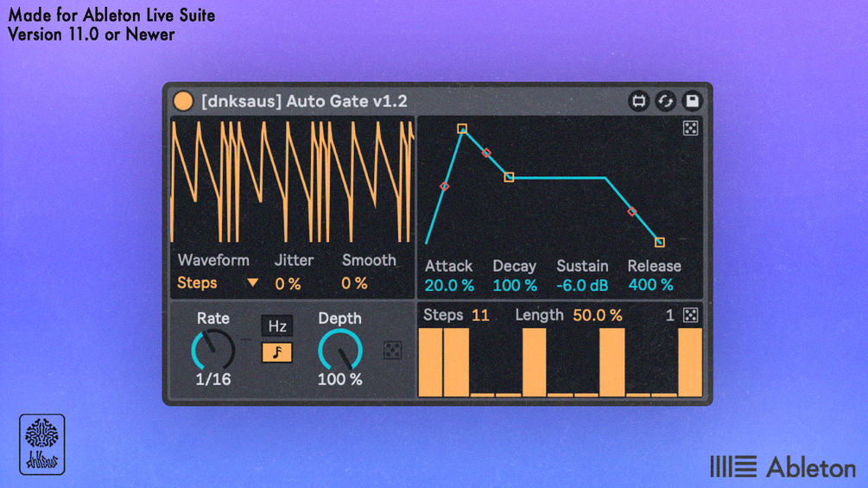Click the device title [dnksaus] Auto Gate v1.2
Image resolution: width=868 pixels, height=488 pixels.
(305, 101)
